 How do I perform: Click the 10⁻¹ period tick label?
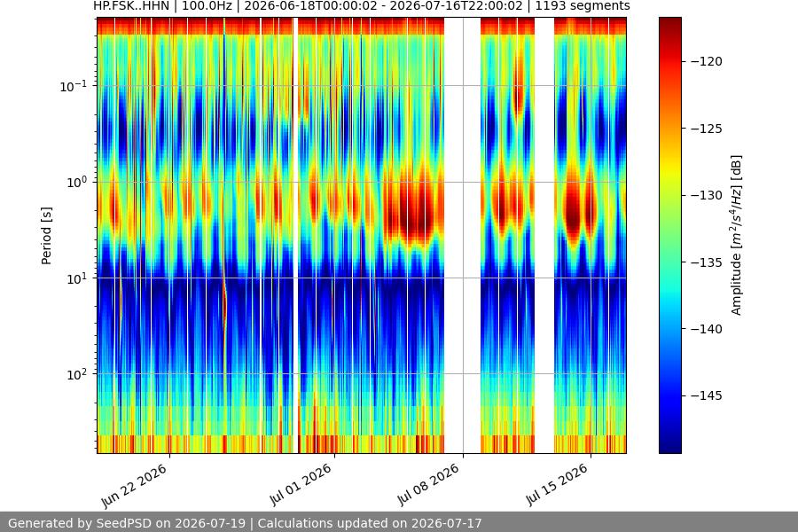pos(73,86)
